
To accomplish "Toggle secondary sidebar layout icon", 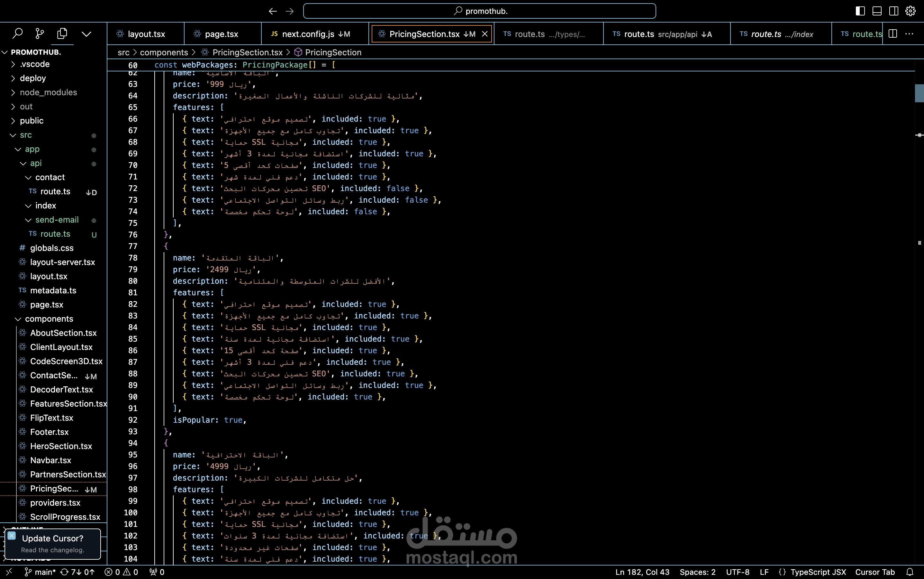I will click(894, 11).
